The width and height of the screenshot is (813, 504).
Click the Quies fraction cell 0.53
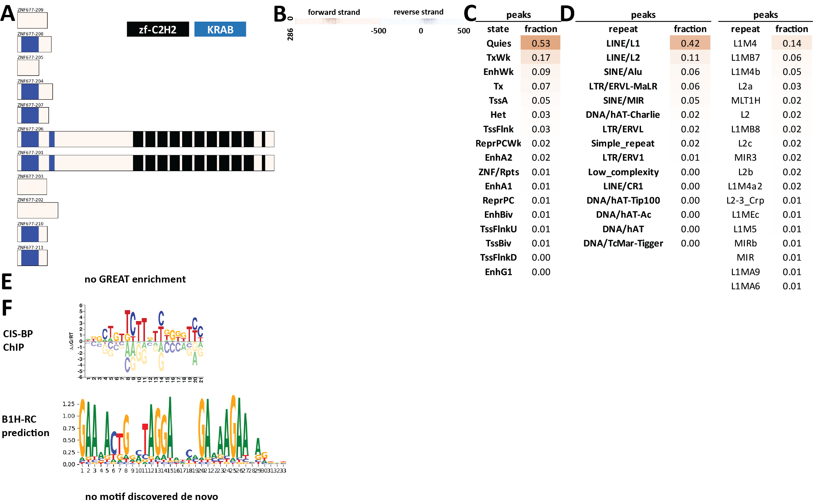pyautogui.click(x=540, y=43)
